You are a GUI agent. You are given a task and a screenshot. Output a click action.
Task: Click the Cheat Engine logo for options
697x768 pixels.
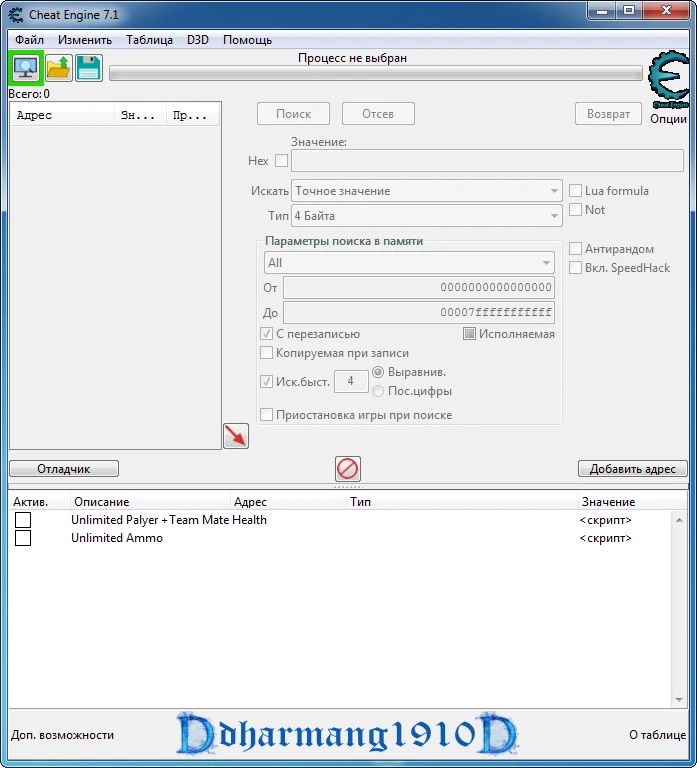point(669,80)
